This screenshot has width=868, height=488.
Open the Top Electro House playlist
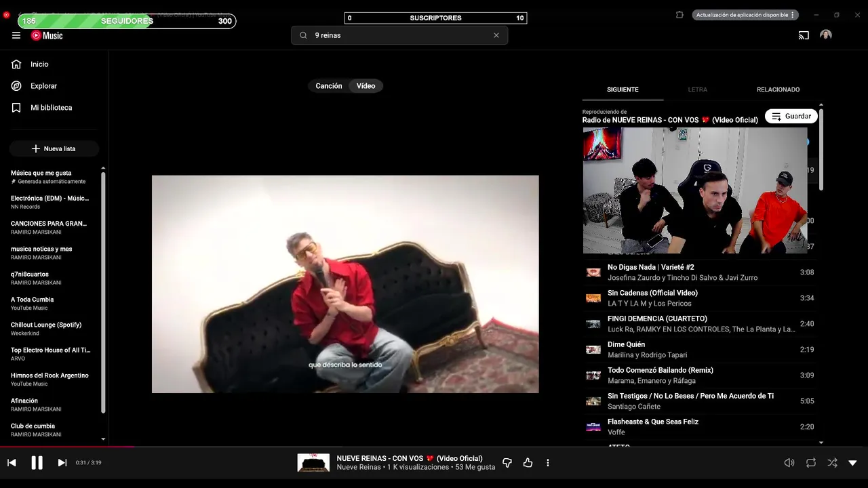[50, 354]
